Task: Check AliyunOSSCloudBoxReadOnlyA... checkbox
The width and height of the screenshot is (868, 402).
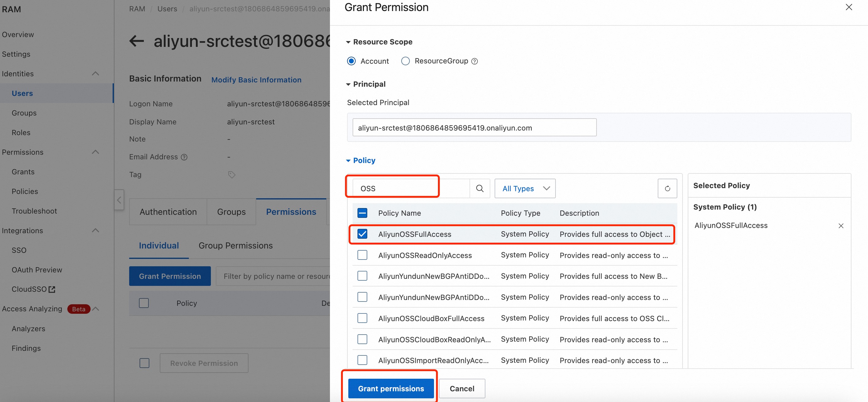Action: [362, 339]
